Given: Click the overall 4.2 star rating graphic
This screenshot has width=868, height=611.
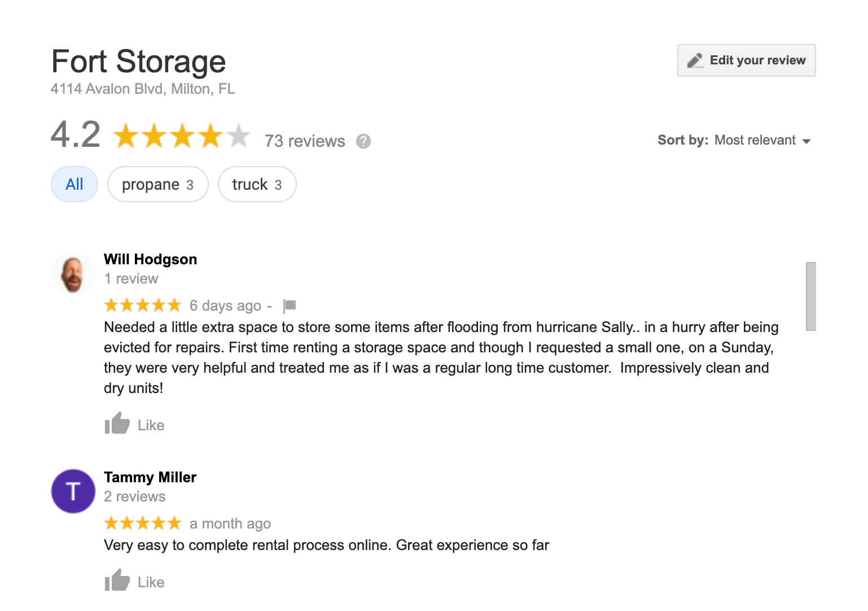Looking at the screenshot, I should [x=182, y=136].
